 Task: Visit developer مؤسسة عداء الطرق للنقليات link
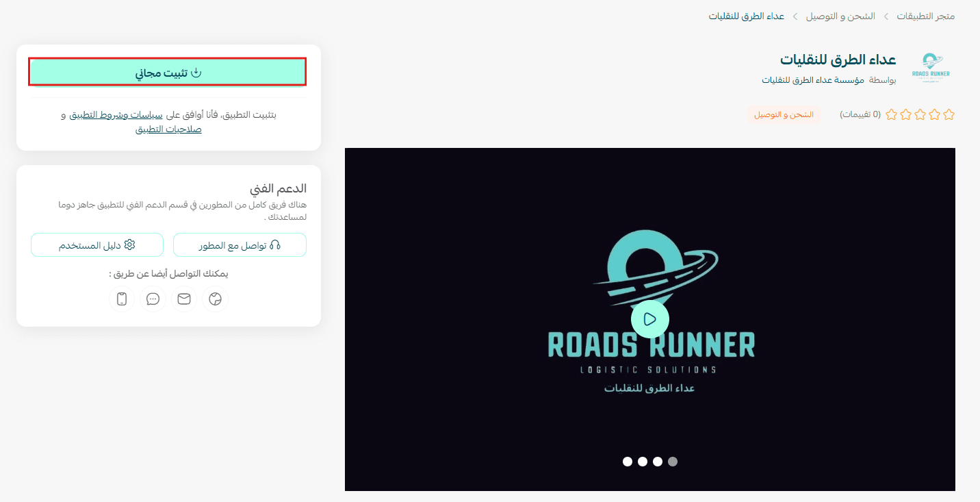pos(813,80)
